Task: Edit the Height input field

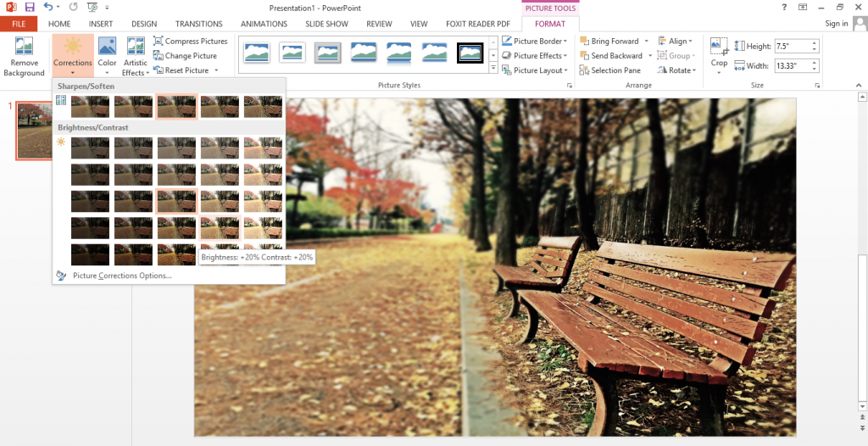Action: tap(792, 47)
